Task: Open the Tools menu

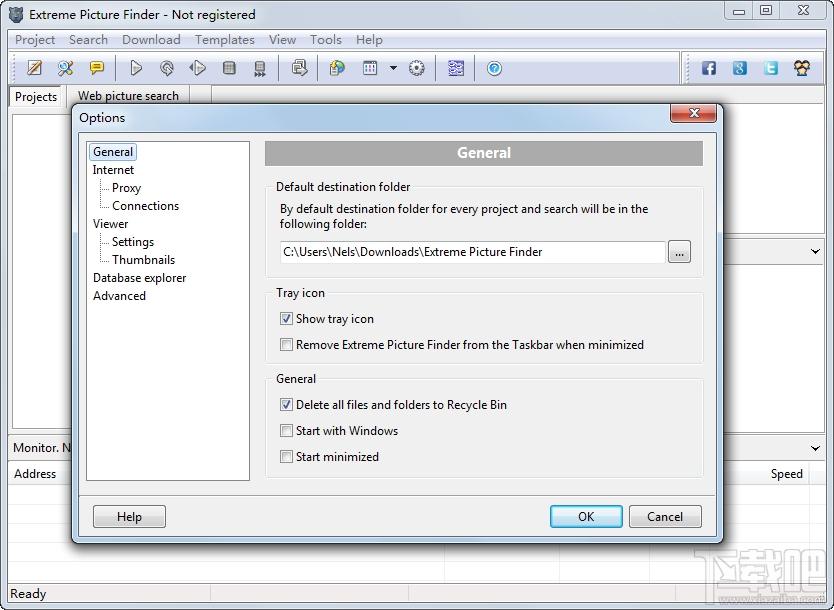Action: point(326,40)
